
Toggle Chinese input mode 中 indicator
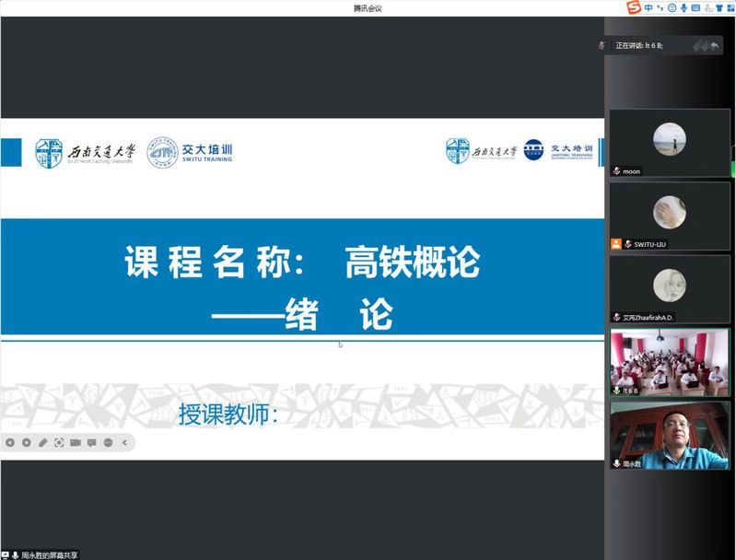pyautogui.click(x=648, y=8)
